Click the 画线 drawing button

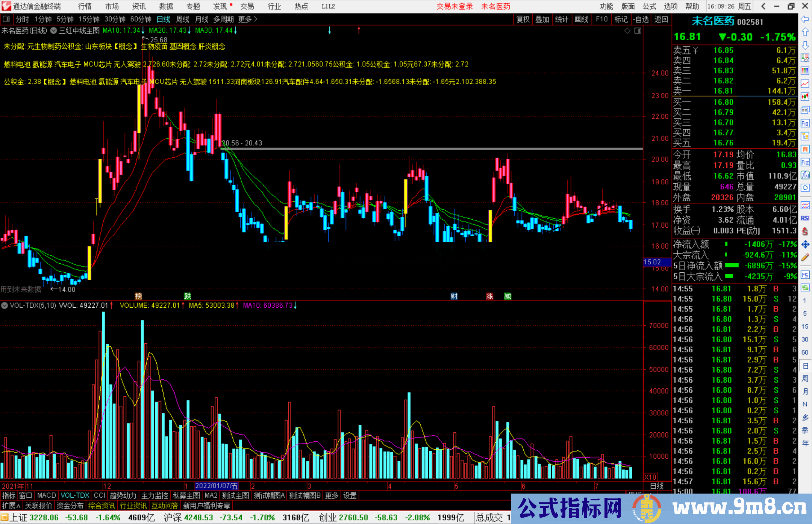(582, 19)
